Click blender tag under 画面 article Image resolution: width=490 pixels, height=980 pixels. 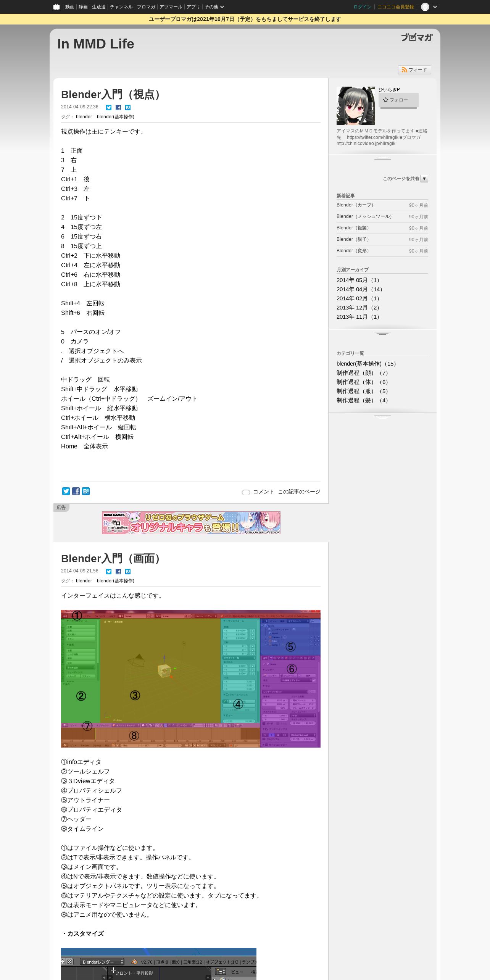tap(84, 581)
